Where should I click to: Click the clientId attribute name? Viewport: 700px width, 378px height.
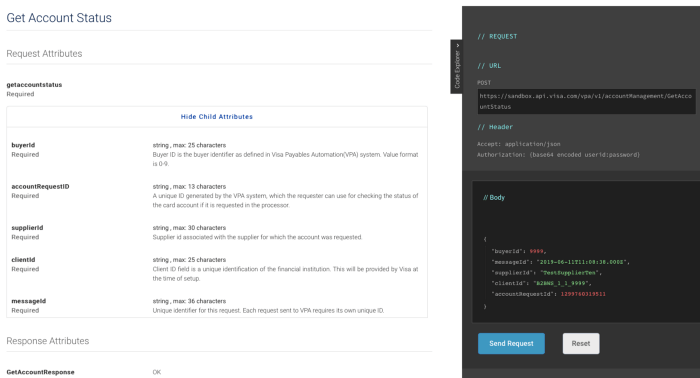(23, 260)
